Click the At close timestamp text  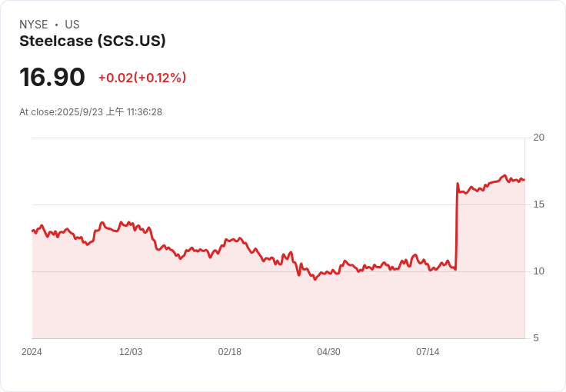[91, 112]
